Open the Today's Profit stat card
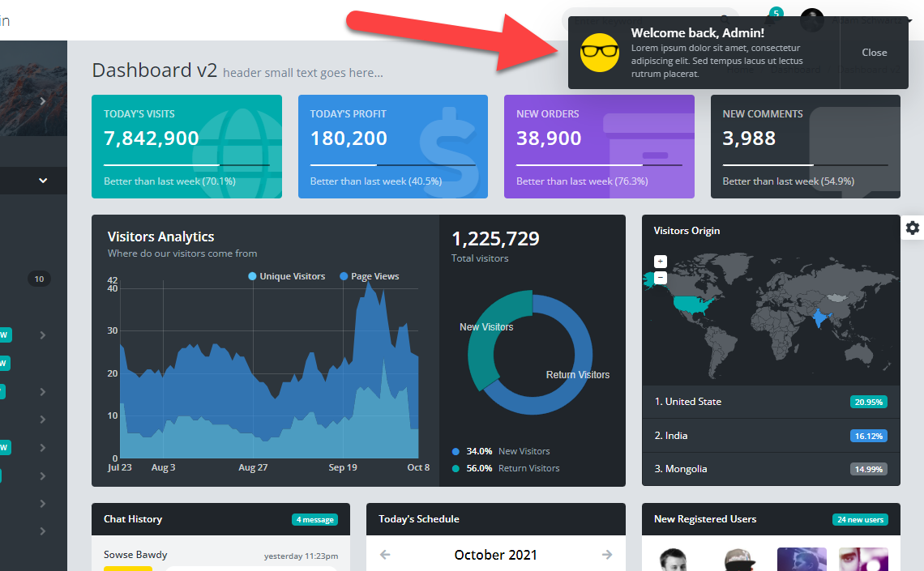 [x=393, y=147]
